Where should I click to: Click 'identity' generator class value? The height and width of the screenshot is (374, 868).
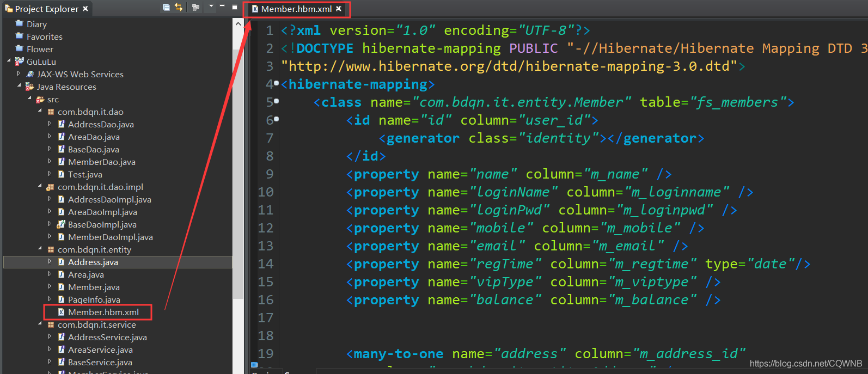coord(558,138)
